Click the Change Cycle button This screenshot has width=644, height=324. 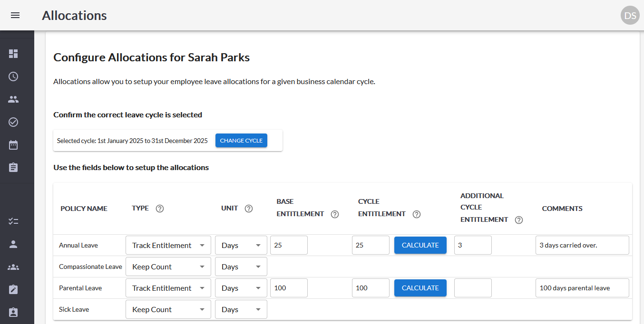click(x=241, y=140)
